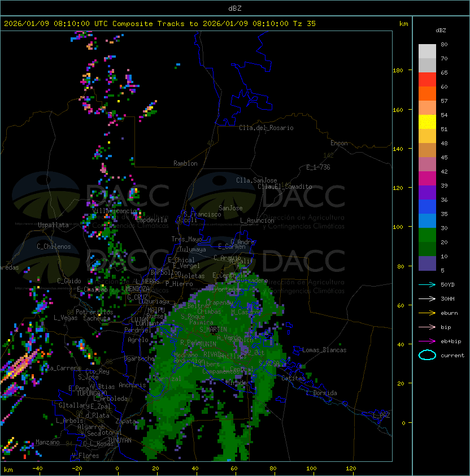470x476 pixels.
Task: Click the Manzano place label
Action: click(x=47, y=442)
